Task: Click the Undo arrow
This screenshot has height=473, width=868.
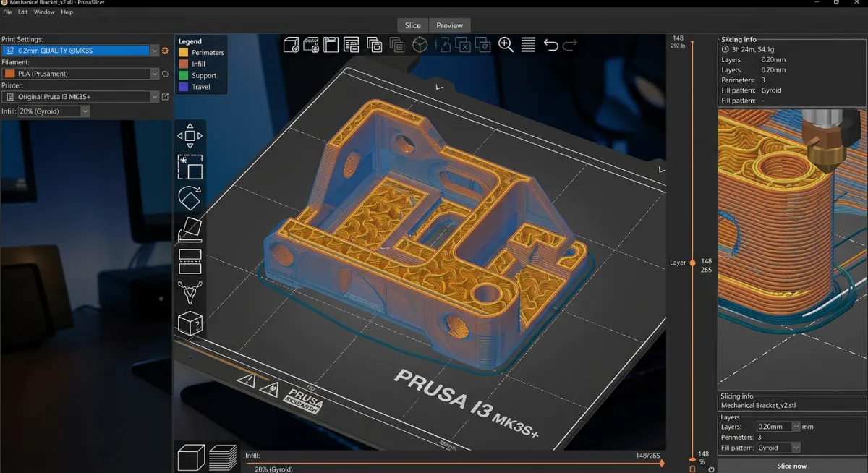Action: click(x=550, y=45)
